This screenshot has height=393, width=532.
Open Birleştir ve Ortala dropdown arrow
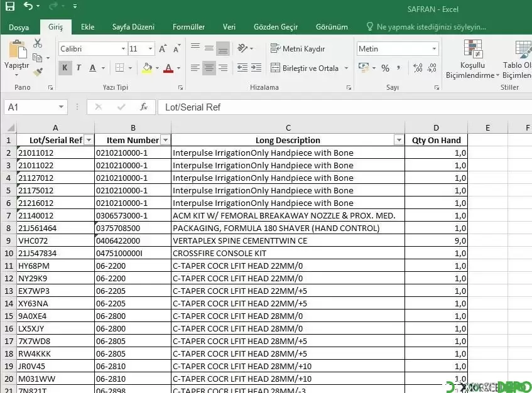pyautogui.click(x=346, y=68)
